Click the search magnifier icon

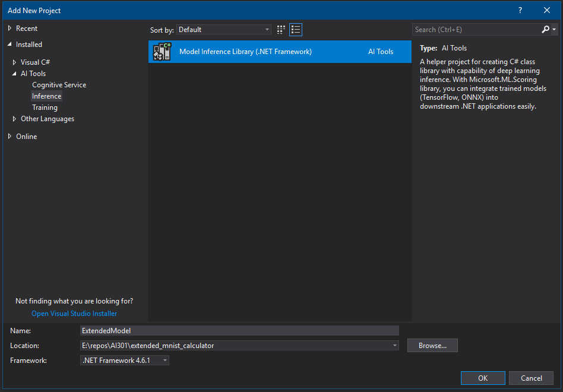point(545,30)
